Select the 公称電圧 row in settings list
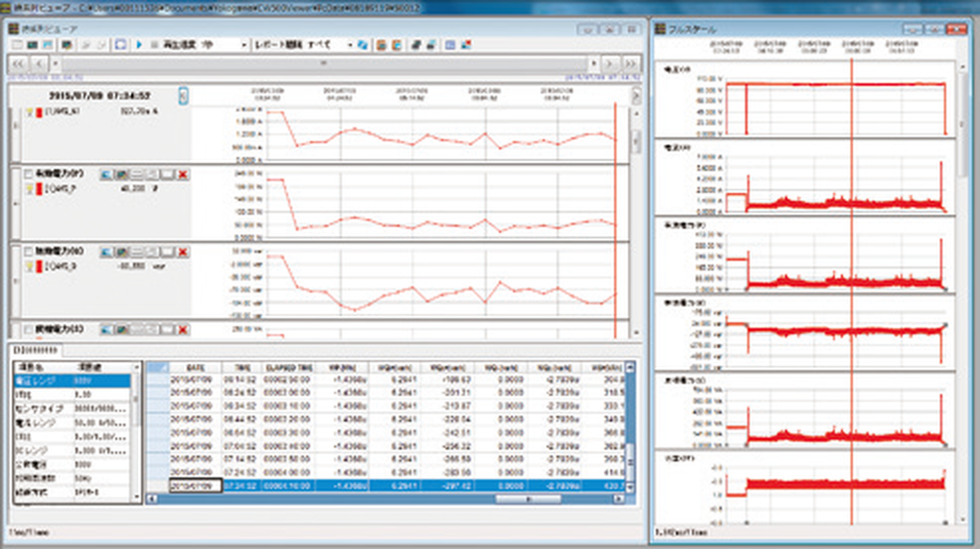This screenshot has width=980, height=549. coord(72,464)
